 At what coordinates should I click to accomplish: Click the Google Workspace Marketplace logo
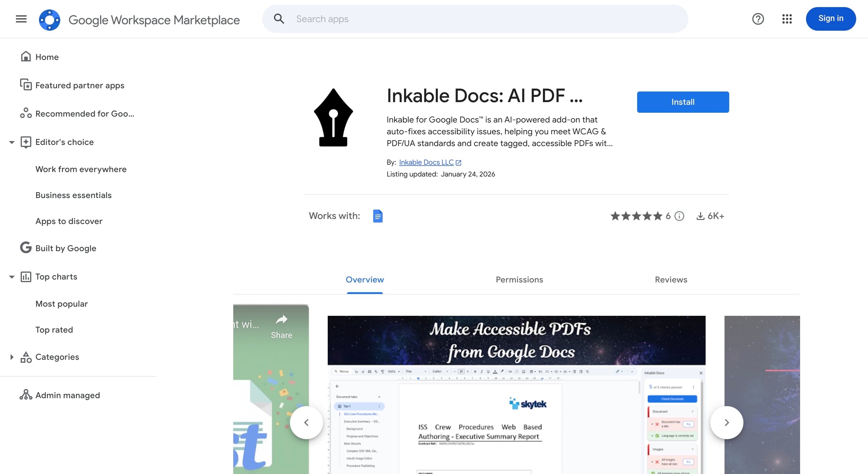[50, 19]
